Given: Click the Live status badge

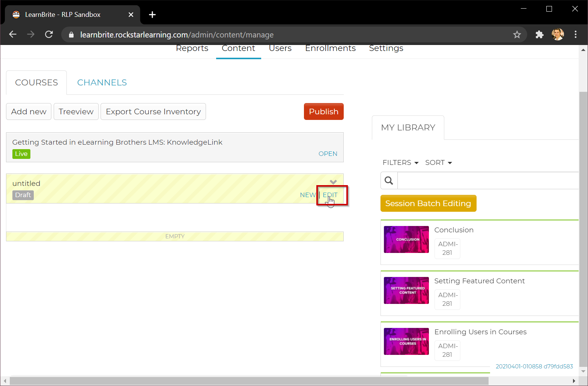Looking at the screenshot, I should [x=21, y=154].
